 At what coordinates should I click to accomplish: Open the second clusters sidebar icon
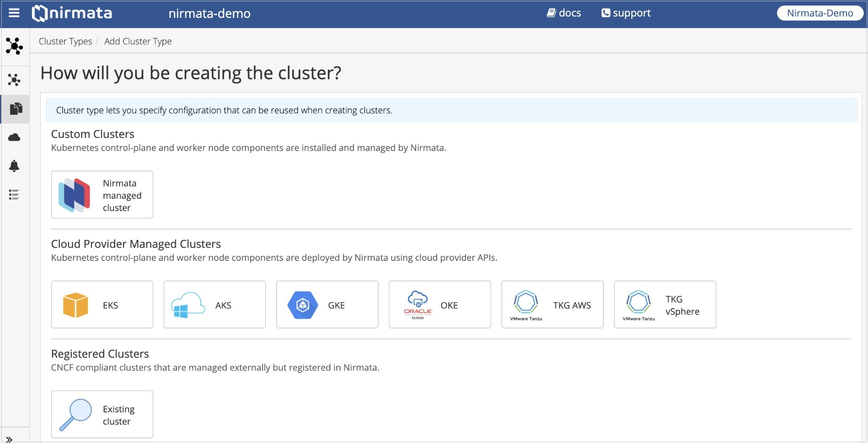click(14, 80)
